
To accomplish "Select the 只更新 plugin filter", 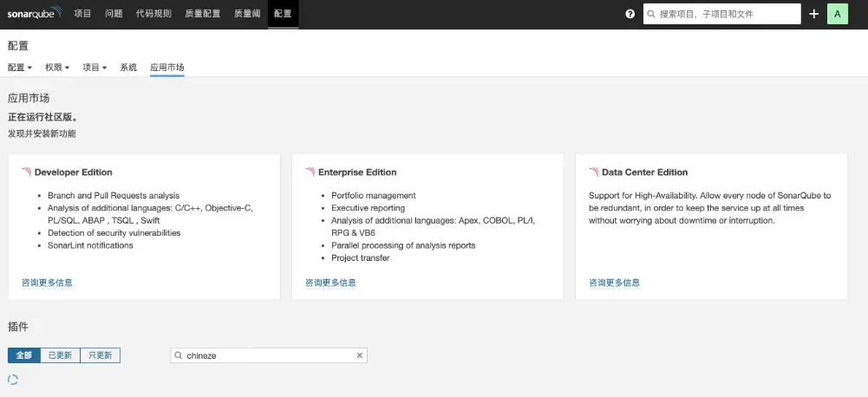I will [x=101, y=355].
